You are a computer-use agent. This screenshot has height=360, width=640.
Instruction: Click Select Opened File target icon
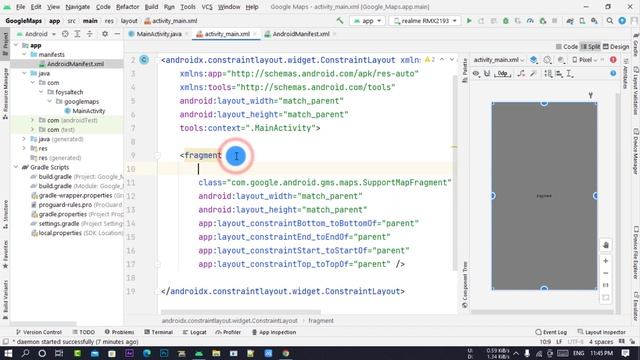point(65,34)
